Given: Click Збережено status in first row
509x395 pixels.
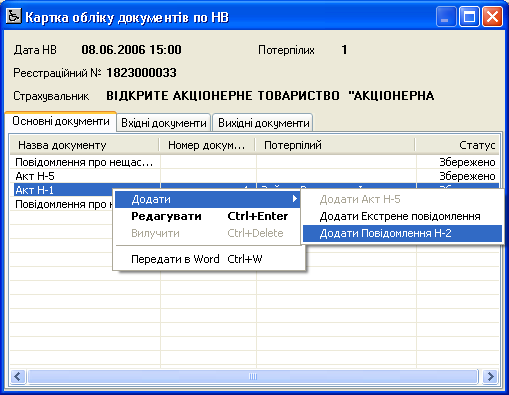Looking at the screenshot, I should pyautogui.click(x=467, y=162).
